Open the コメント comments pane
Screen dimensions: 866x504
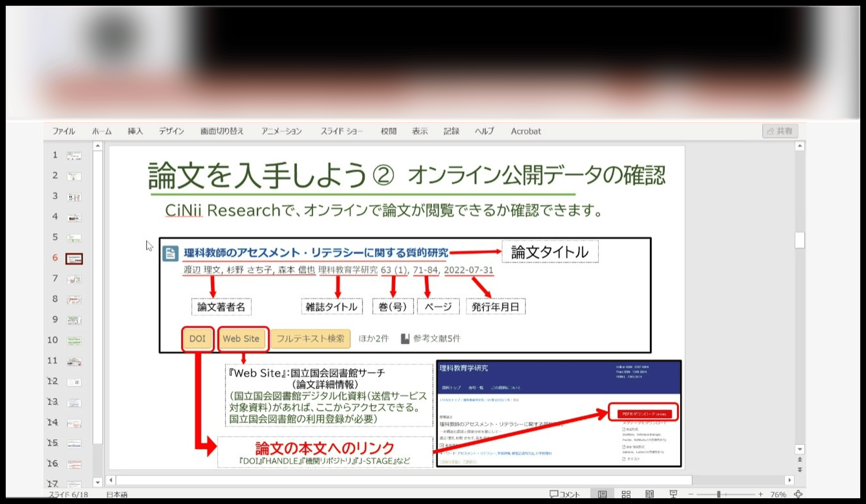point(565,494)
